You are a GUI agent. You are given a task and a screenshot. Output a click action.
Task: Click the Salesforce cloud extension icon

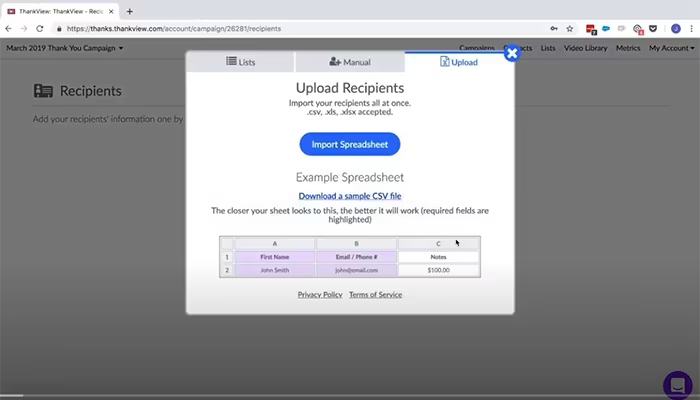[606, 29]
